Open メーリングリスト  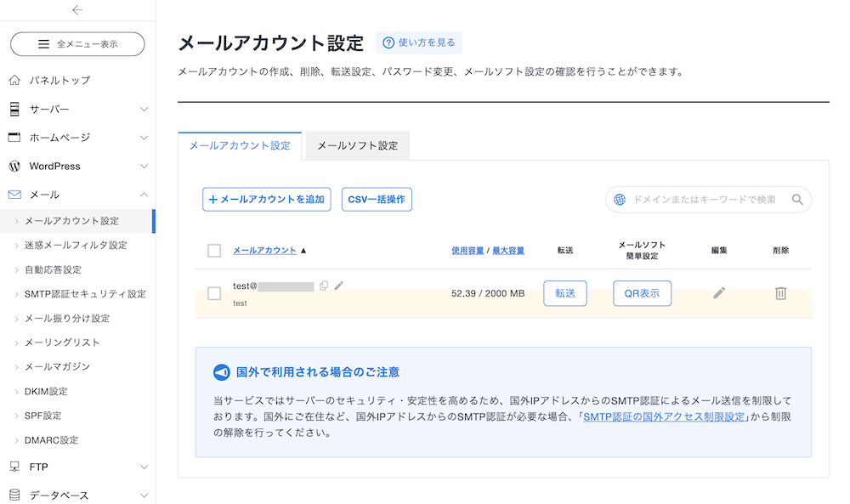[62, 343]
